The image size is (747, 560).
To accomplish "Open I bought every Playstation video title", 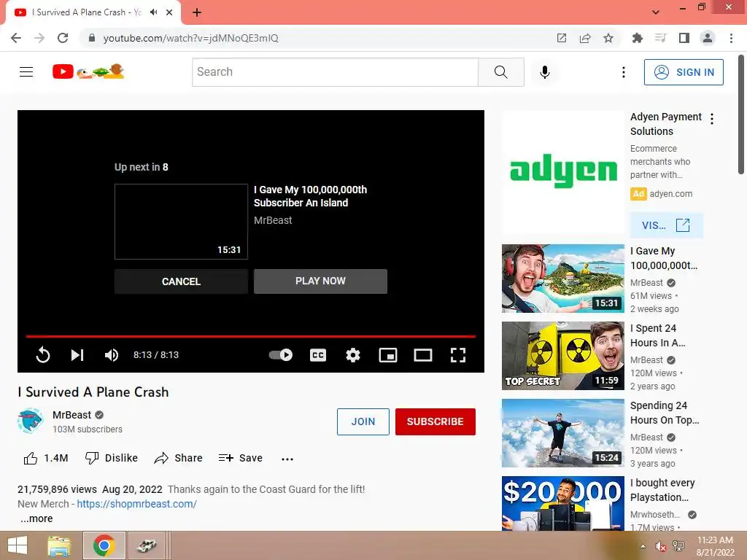I will pyautogui.click(x=662, y=490).
